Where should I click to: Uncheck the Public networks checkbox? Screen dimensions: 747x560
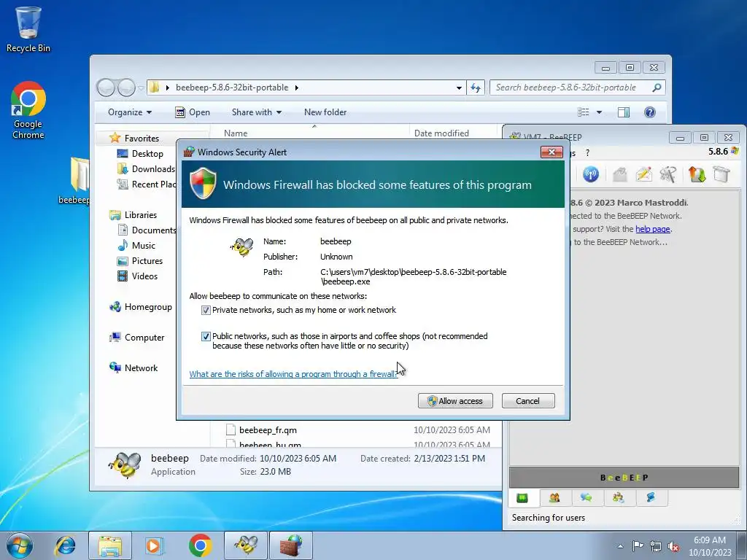206,337
